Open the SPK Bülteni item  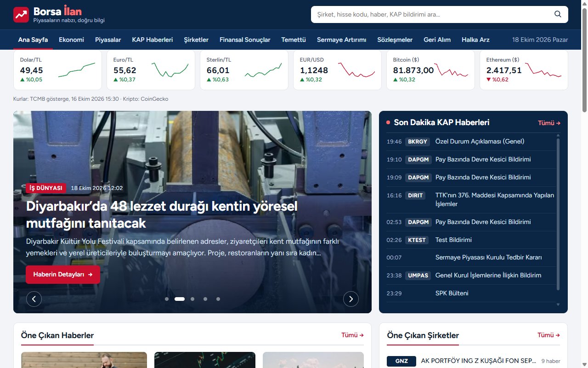pos(471,293)
